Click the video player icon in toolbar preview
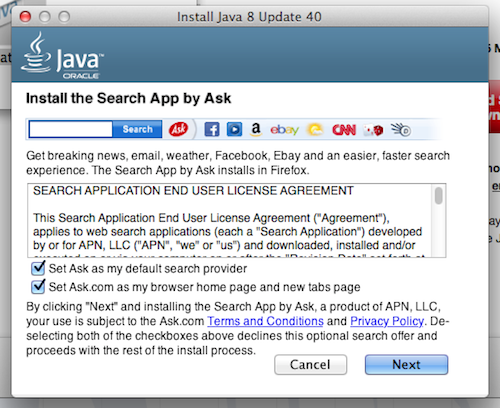500x408 pixels. point(234,129)
